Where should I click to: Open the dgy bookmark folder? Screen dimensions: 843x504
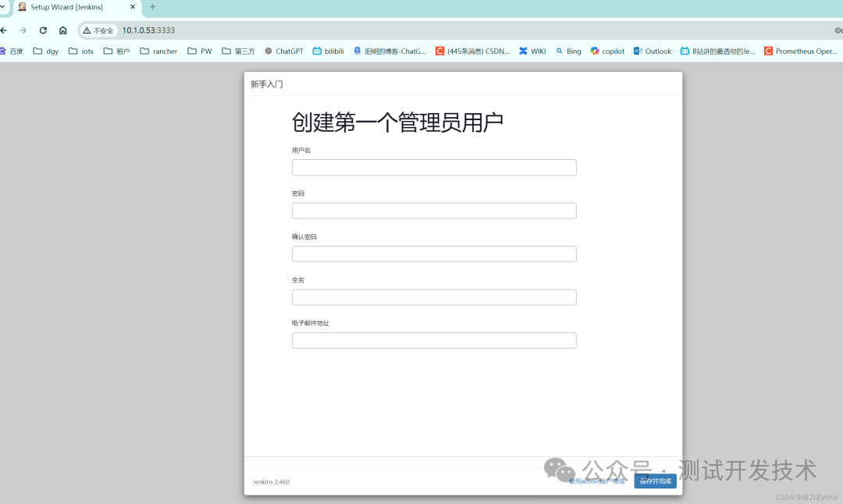46,51
